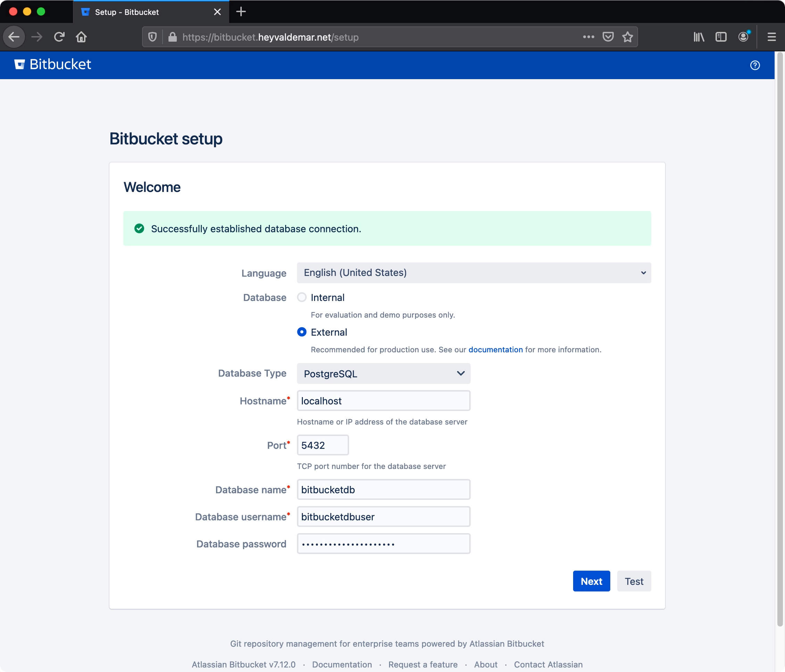Viewport: 785px width, 672px height.
Task: Click the Test button for connection
Action: pos(632,581)
